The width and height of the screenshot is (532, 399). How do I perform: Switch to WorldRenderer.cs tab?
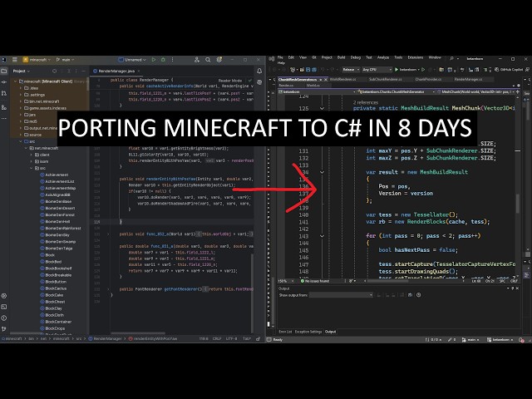pos(343,80)
